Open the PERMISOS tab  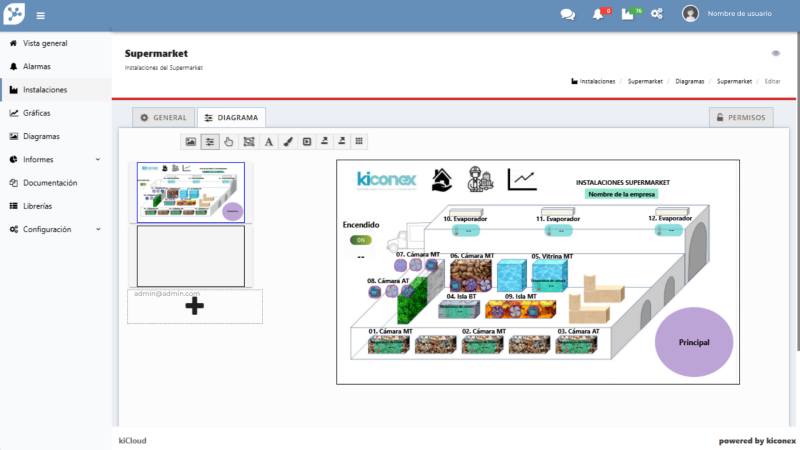point(741,117)
